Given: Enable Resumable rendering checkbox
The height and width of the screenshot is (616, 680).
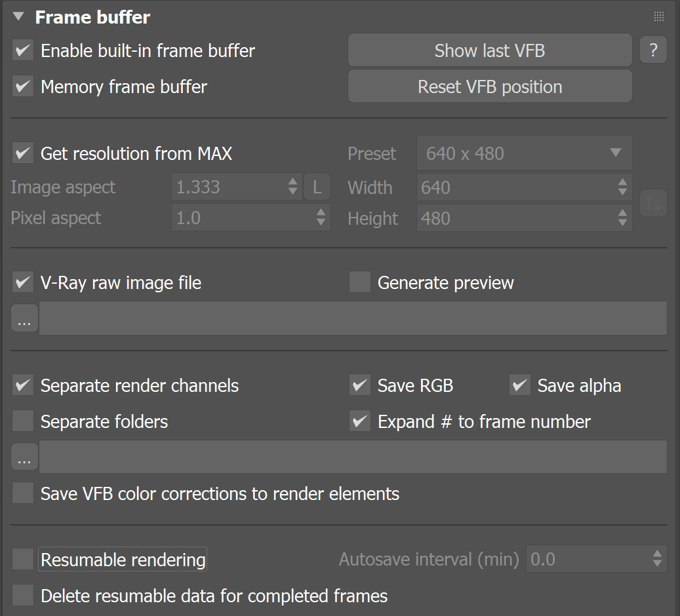Looking at the screenshot, I should point(23,559).
